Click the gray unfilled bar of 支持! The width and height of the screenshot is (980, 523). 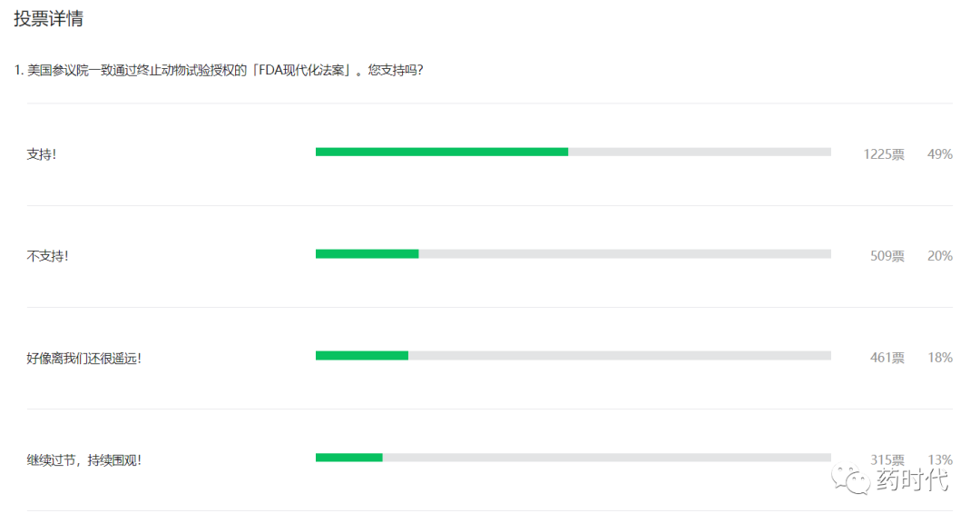tap(700, 152)
